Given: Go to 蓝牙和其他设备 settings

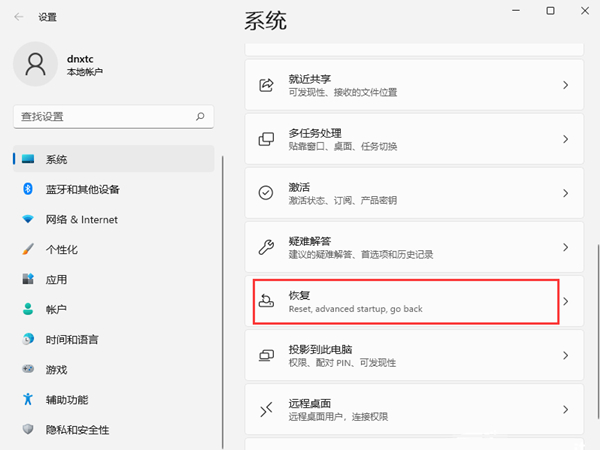Looking at the screenshot, I should coord(83,189).
